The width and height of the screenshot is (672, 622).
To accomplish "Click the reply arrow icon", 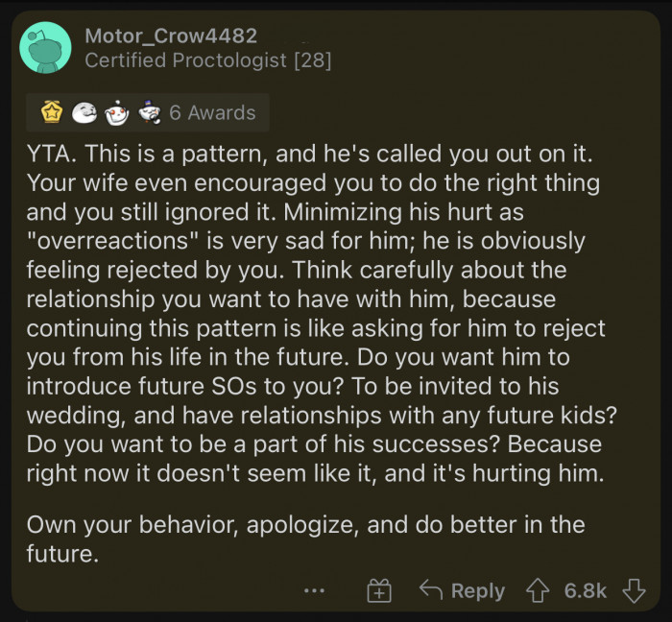I will pyautogui.click(x=431, y=590).
